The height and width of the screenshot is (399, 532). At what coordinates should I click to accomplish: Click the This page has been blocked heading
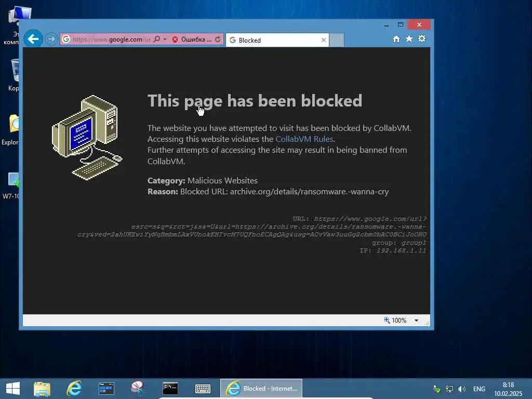coord(255,101)
